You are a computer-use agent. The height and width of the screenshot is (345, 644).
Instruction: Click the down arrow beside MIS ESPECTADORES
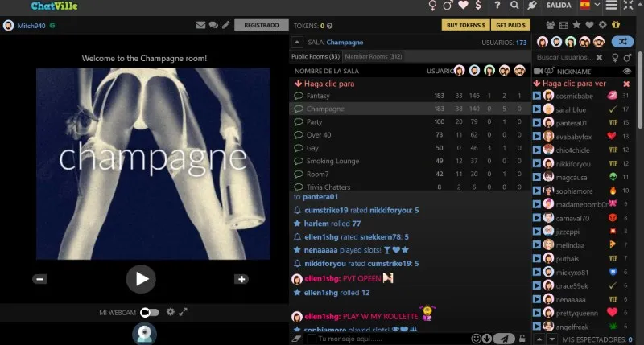(x=552, y=339)
